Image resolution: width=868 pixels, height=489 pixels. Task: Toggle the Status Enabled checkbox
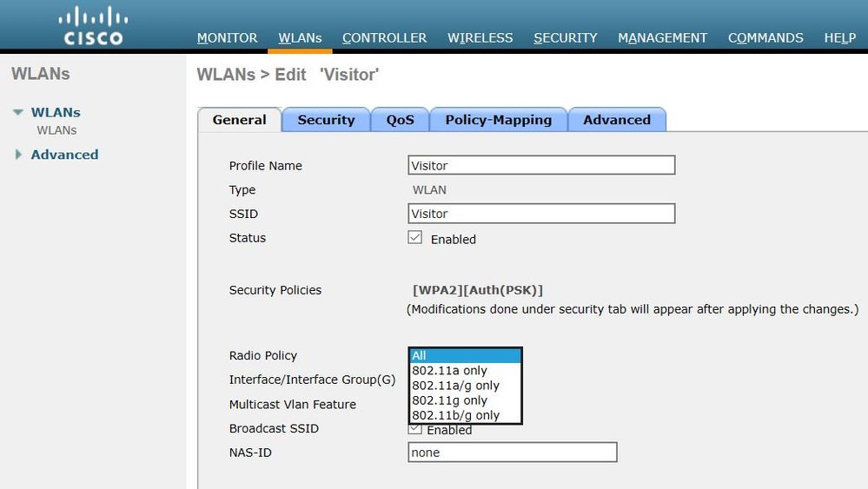point(414,237)
